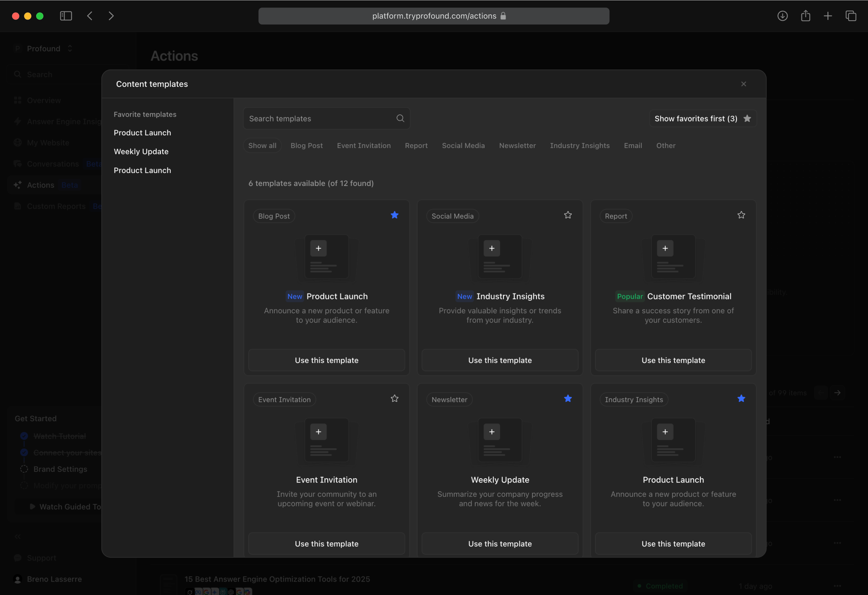
Task: Use the Weekly Update template
Action: [x=500, y=544]
